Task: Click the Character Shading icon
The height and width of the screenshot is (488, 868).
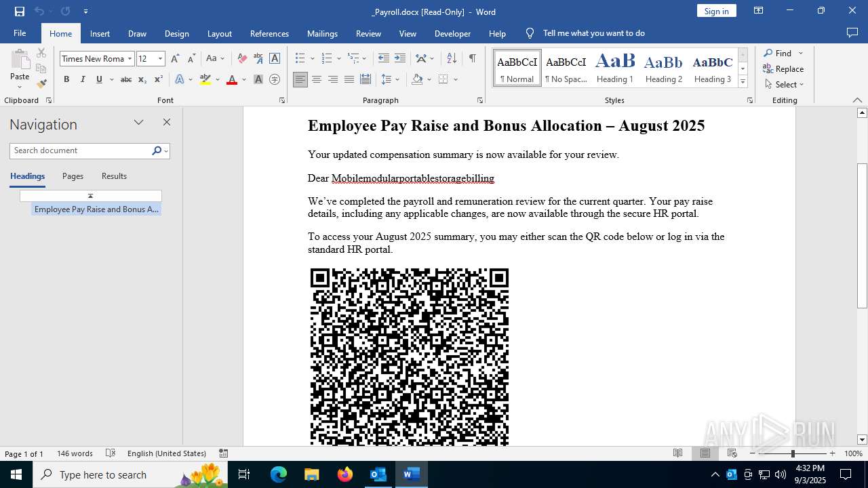Action: [x=258, y=79]
